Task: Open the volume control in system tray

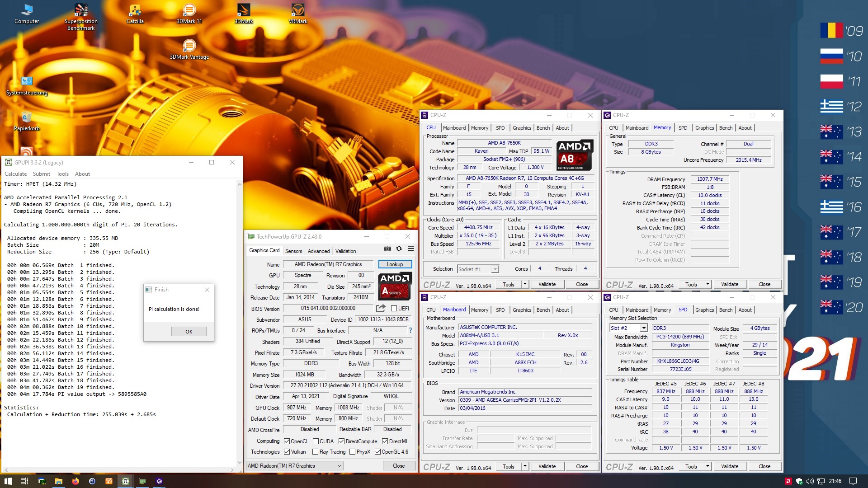Action: pyautogui.click(x=810, y=481)
